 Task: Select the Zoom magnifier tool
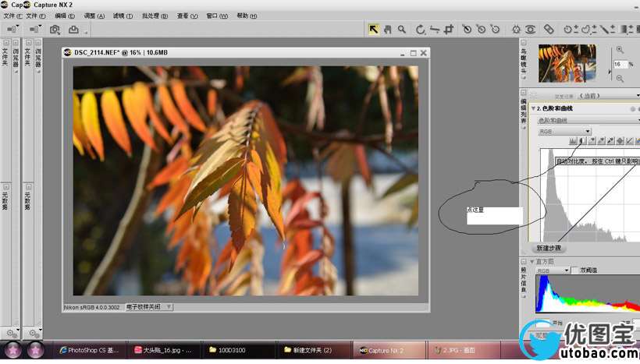click(x=402, y=30)
